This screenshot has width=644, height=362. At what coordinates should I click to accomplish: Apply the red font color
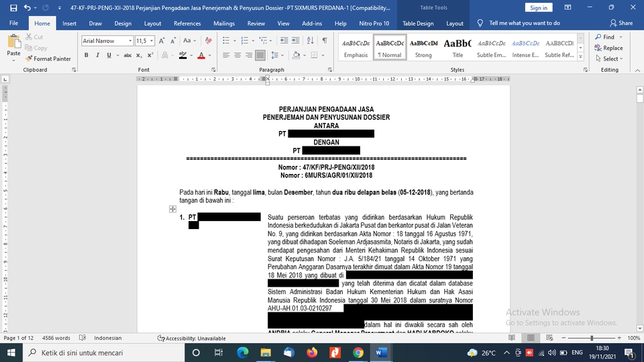tap(201, 55)
